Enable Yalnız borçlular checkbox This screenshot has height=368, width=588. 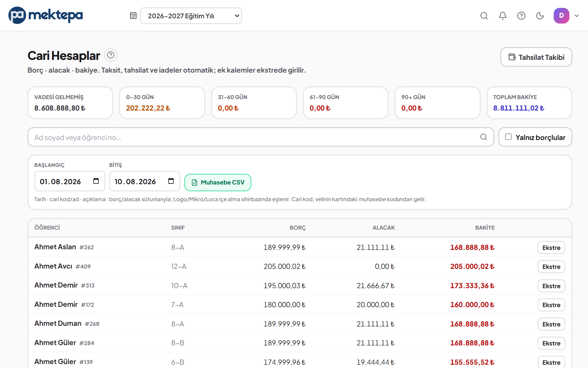coord(508,137)
